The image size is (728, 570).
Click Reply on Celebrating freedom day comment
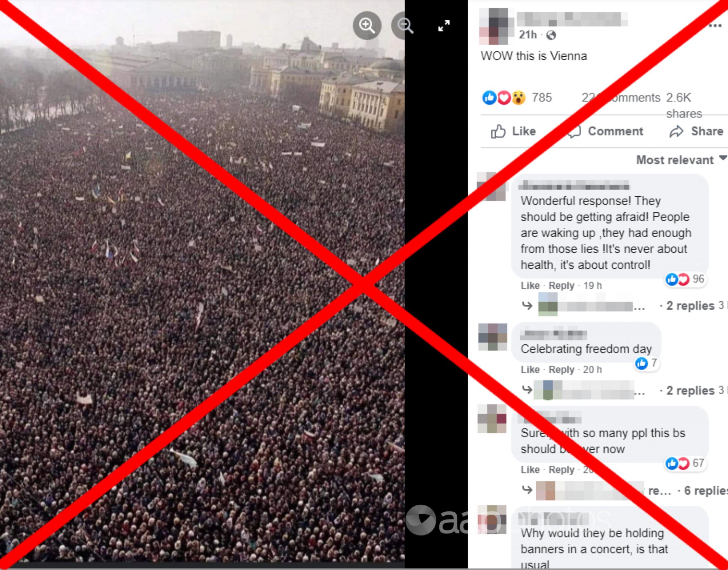[562, 370]
